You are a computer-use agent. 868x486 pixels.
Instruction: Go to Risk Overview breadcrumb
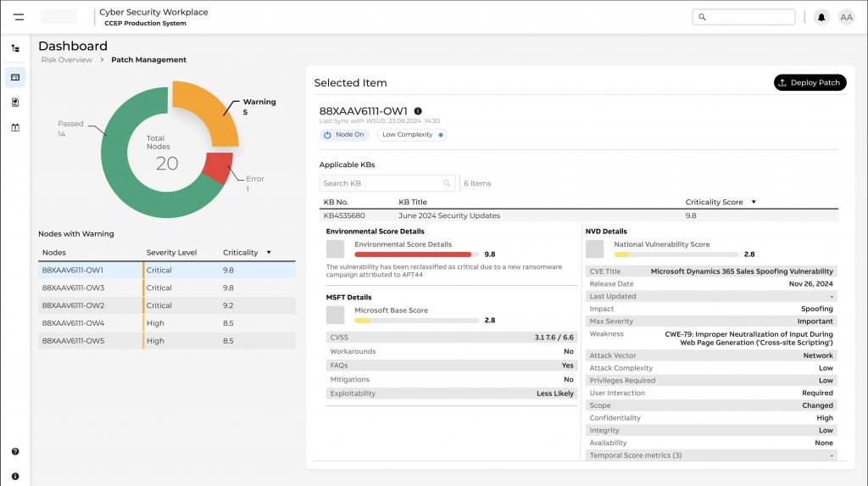[x=67, y=60]
